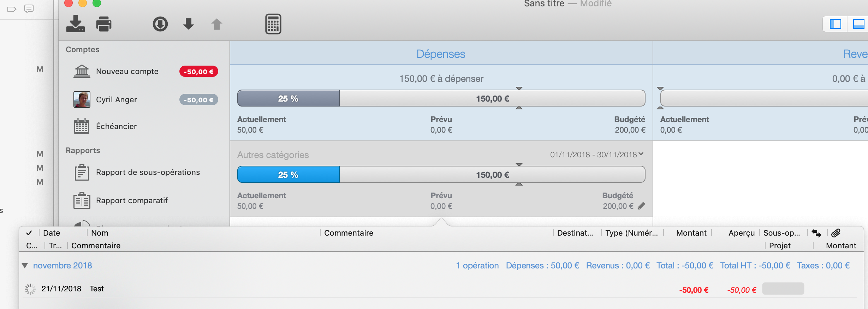Edit the 200,00 € budget with pencil icon
This screenshot has width=868, height=309.
click(641, 206)
